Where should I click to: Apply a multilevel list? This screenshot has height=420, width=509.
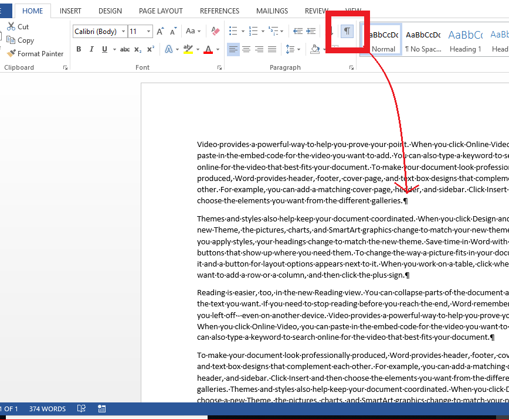click(273, 31)
